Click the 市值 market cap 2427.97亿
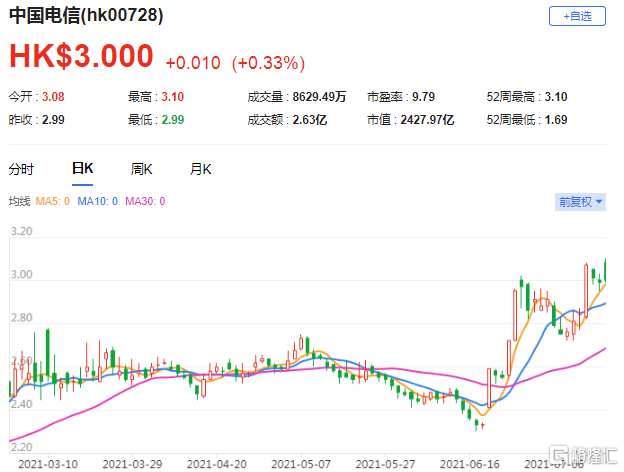624x472 pixels. pos(427,120)
